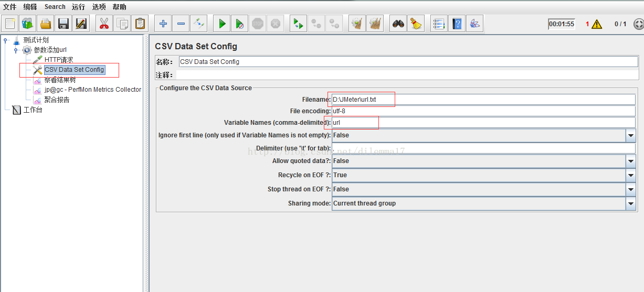Open Ignore first line dropdown
This screenshot has width=644, height=292.
[x=631, y=135]
